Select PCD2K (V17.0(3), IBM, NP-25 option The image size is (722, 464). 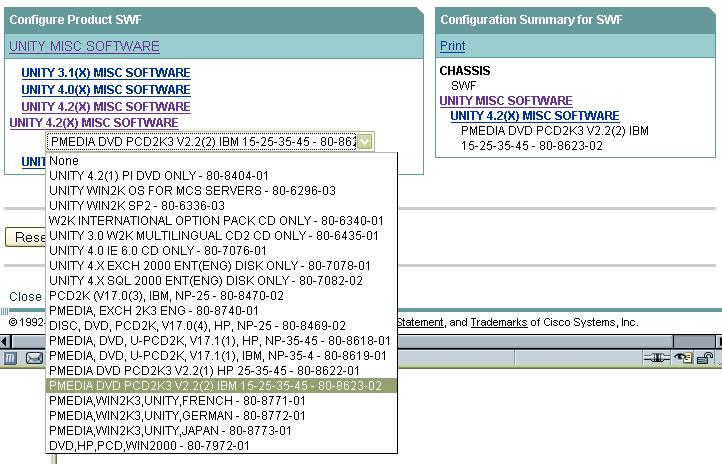point(221,296)
